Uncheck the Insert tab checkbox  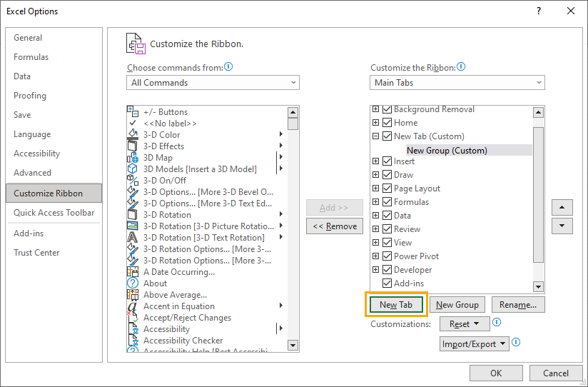point(387,161)
